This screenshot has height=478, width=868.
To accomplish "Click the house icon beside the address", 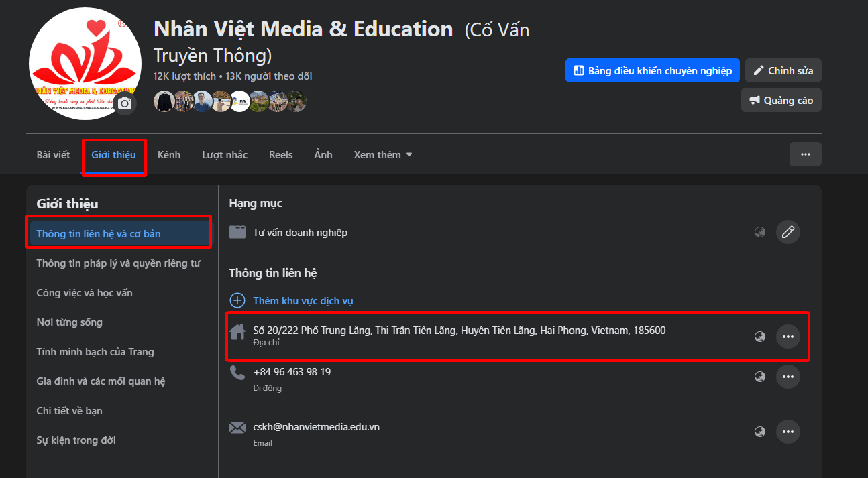I will click(x=237, y=331).
